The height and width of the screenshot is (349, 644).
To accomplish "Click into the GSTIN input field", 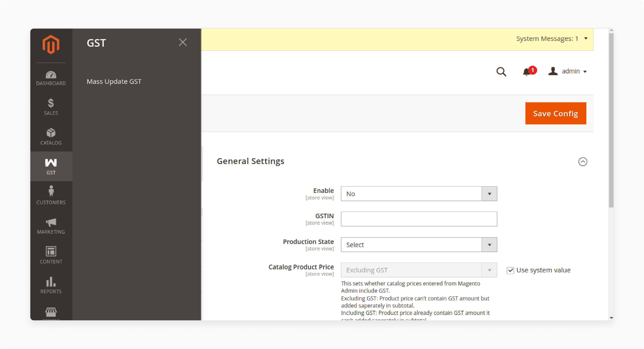I will (x=419, y=219).
